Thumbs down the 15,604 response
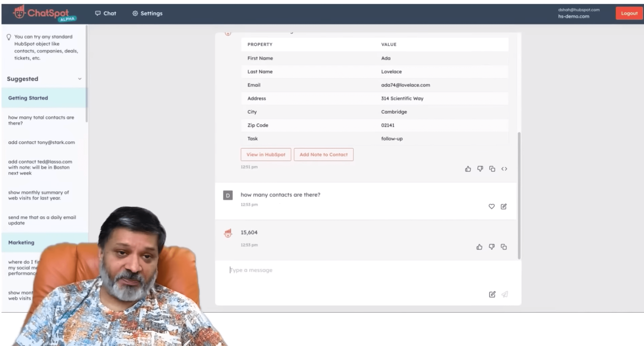 492,247
